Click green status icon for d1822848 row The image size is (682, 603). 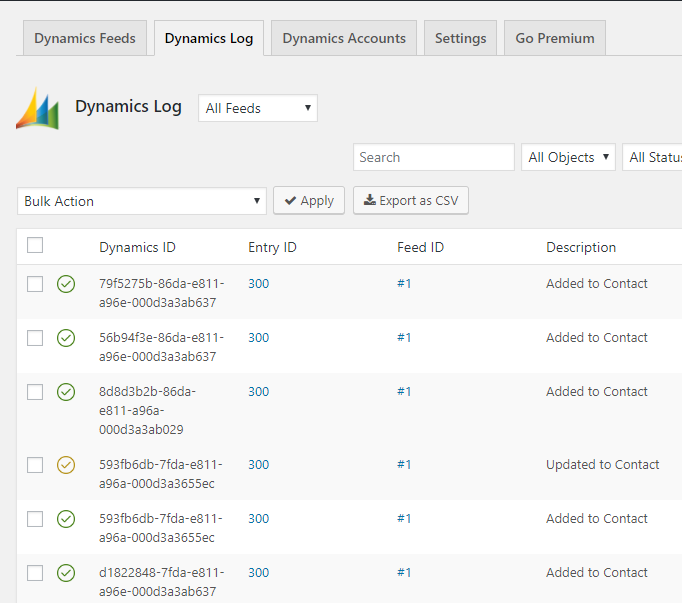[66, 573]
